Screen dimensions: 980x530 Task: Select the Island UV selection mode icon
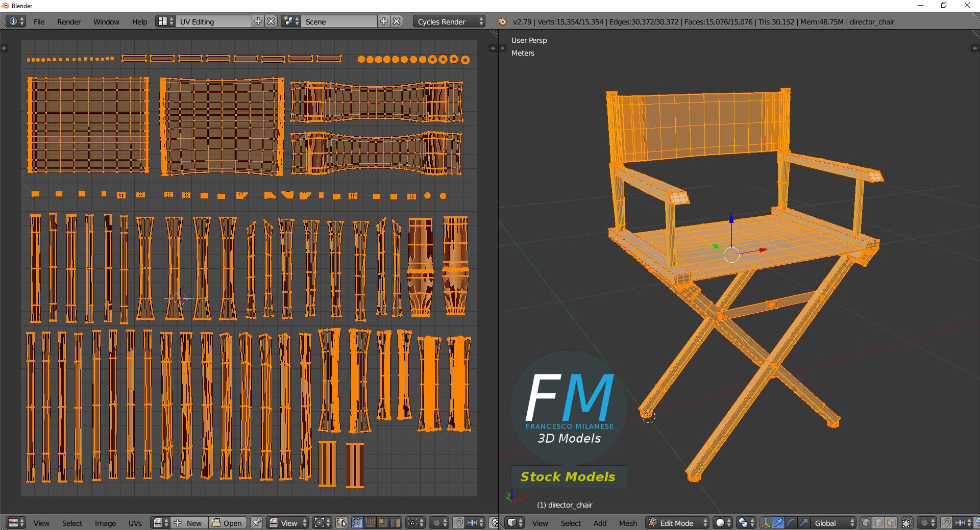click(x=396, y=523)
